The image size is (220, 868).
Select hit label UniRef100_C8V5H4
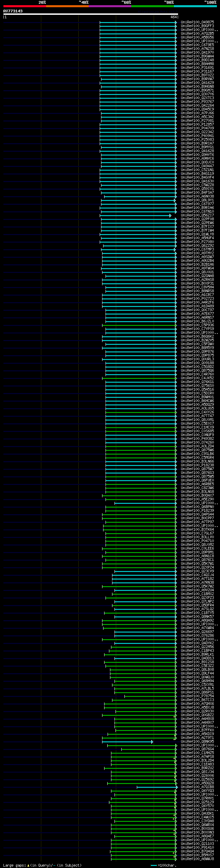(197, 287)
